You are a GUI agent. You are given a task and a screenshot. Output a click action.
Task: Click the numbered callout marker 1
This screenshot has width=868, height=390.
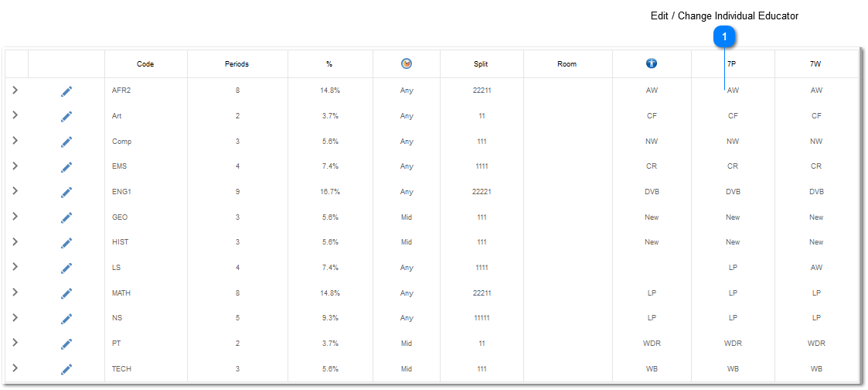click(724, 37)
